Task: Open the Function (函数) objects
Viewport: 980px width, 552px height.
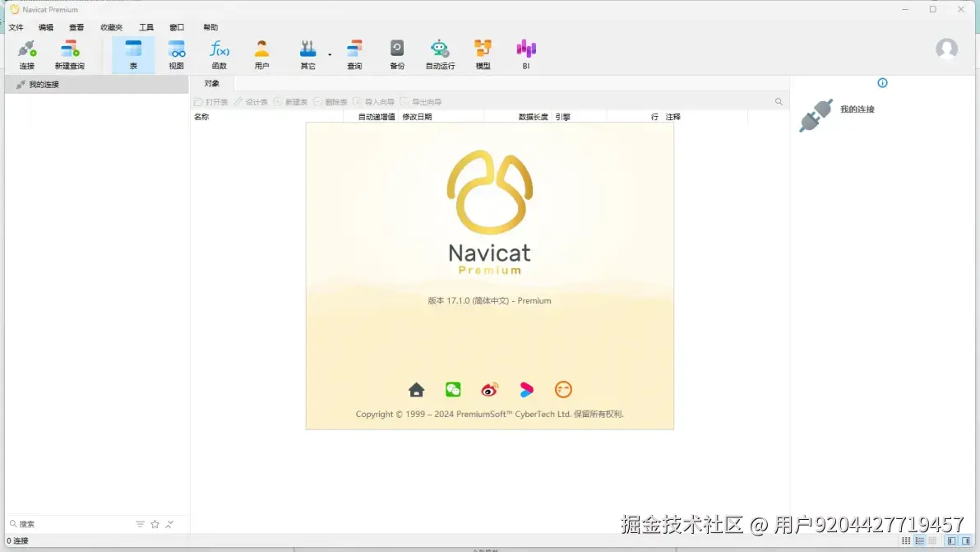Action: point(219,54)
